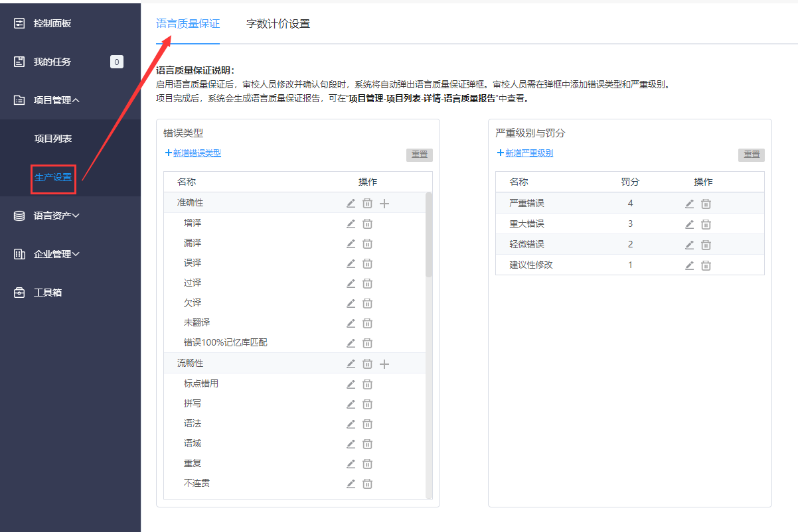Image resolution: width=798 pixels, height=532 pixels.
Task: Edit the 轻微错误 severity level
Action: (690, 245)
